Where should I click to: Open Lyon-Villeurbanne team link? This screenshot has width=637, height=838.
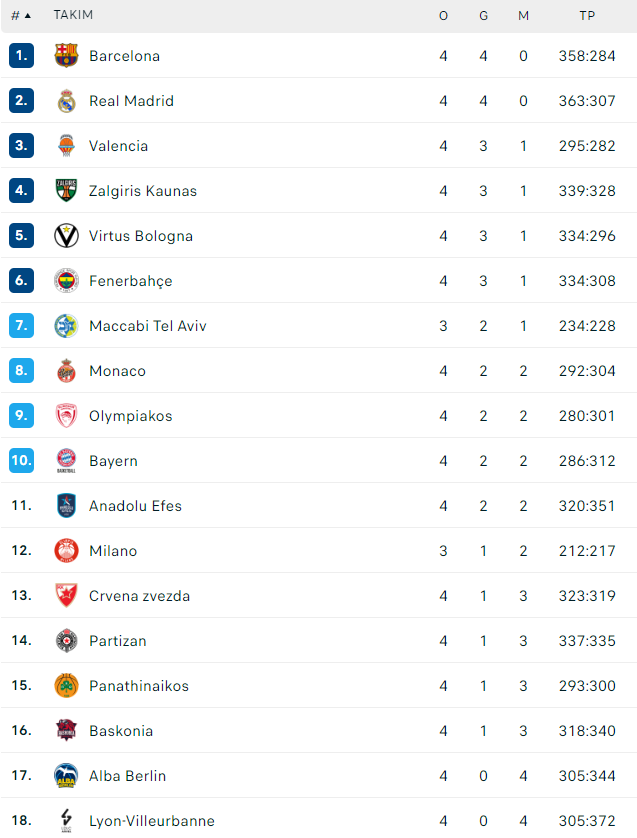click(152, 820)
